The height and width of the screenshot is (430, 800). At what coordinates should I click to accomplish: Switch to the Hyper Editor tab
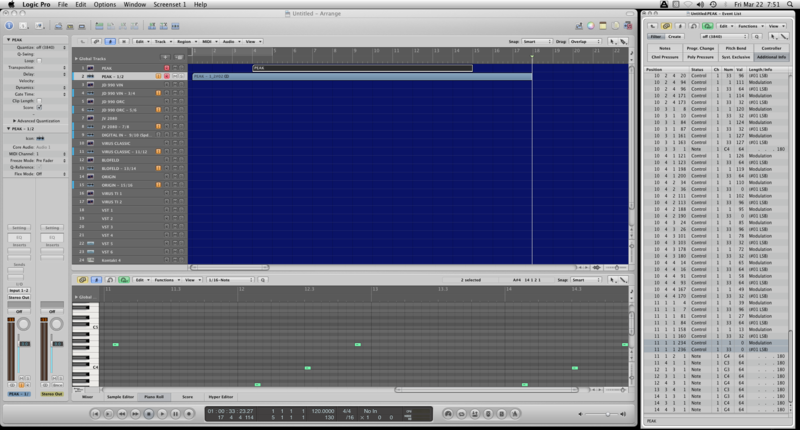pos(220,396)
